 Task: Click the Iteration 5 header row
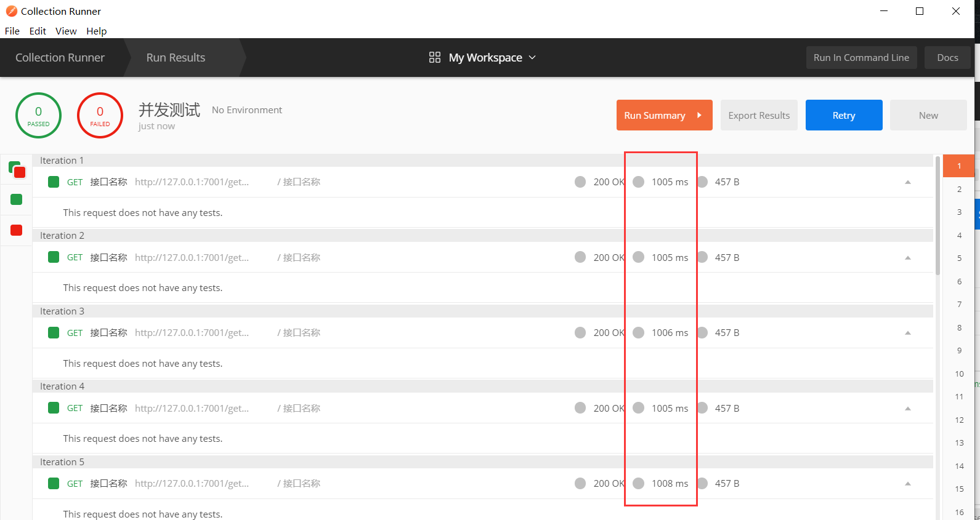tap(483, 462)
